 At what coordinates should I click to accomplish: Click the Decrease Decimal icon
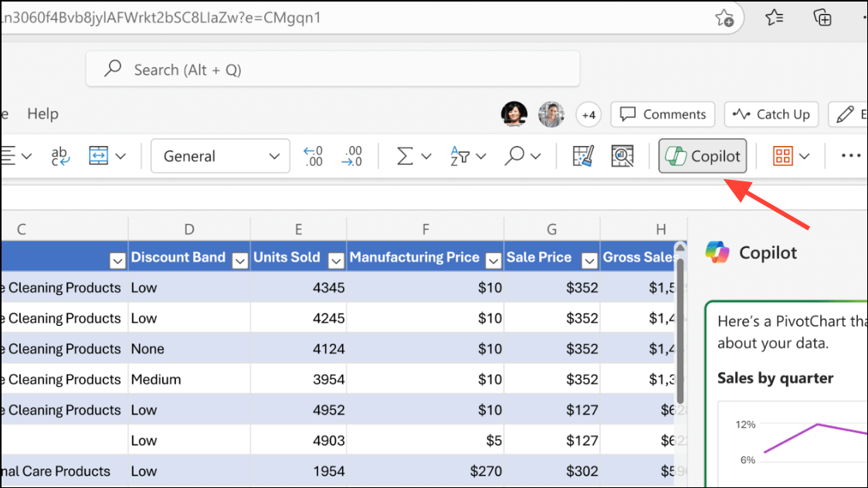click(x=353, y=155)
